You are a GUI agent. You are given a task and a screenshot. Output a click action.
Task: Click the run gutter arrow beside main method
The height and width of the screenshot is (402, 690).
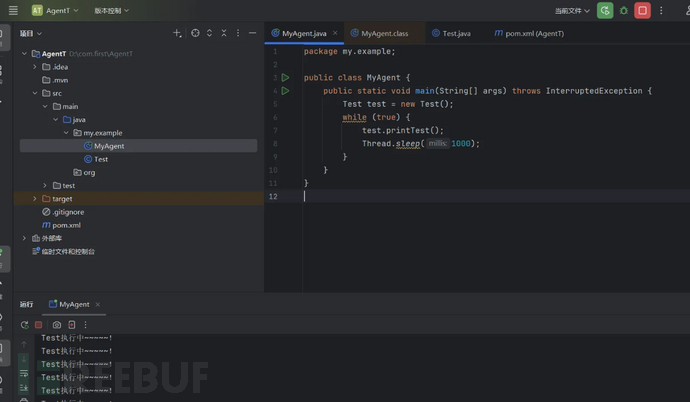[285, 91]
